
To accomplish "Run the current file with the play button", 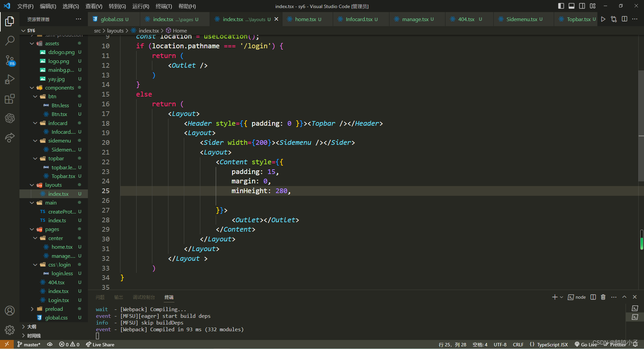I will tap(603, 19).
